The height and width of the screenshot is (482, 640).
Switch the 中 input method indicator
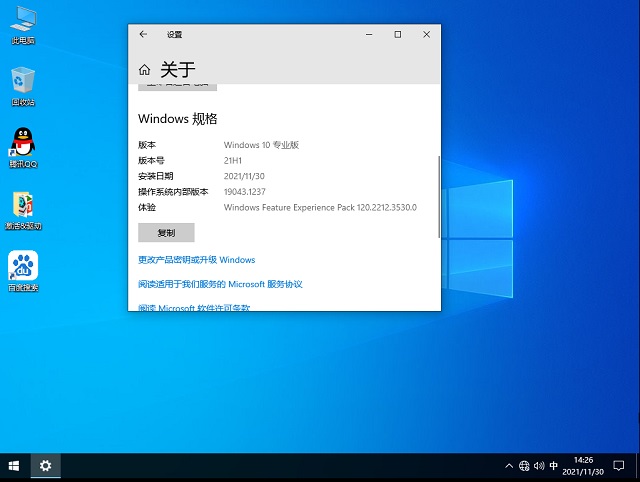pos(554,466)
